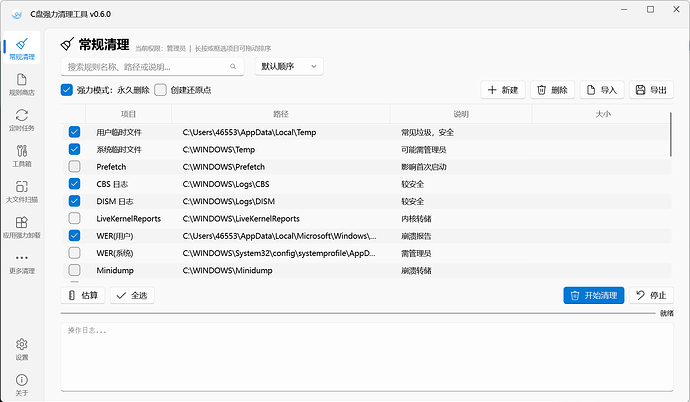Click the search magnifier icon
This screenshot has height=402, width=690.
coord(233,66)
